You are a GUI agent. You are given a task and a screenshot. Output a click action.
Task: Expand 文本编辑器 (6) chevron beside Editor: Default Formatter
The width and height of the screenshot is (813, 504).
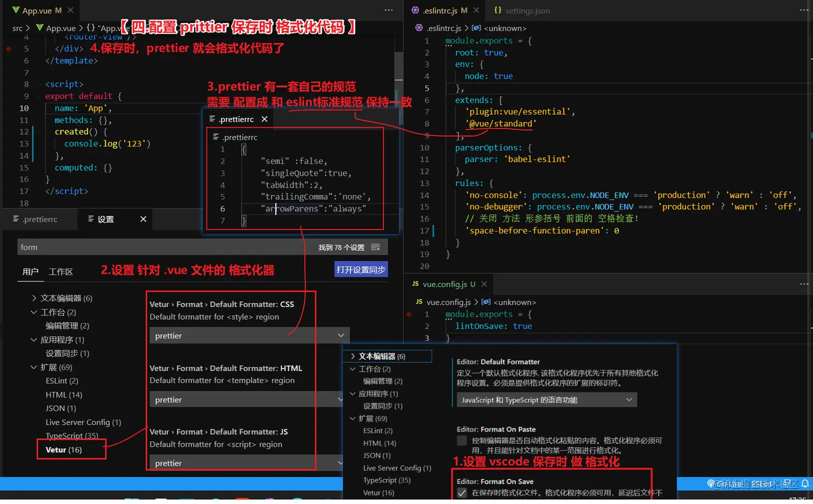pos(353,356)
